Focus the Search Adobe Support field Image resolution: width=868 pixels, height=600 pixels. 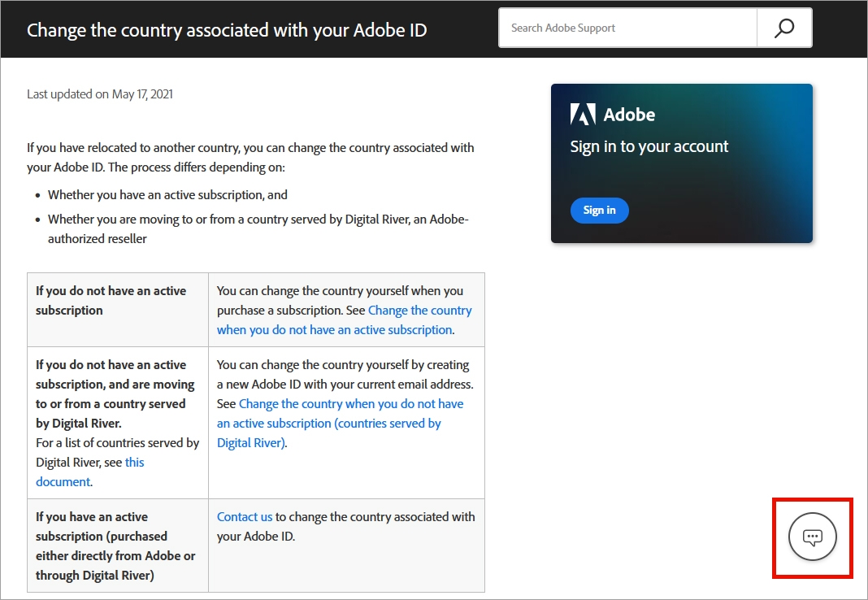click(627, 28)
